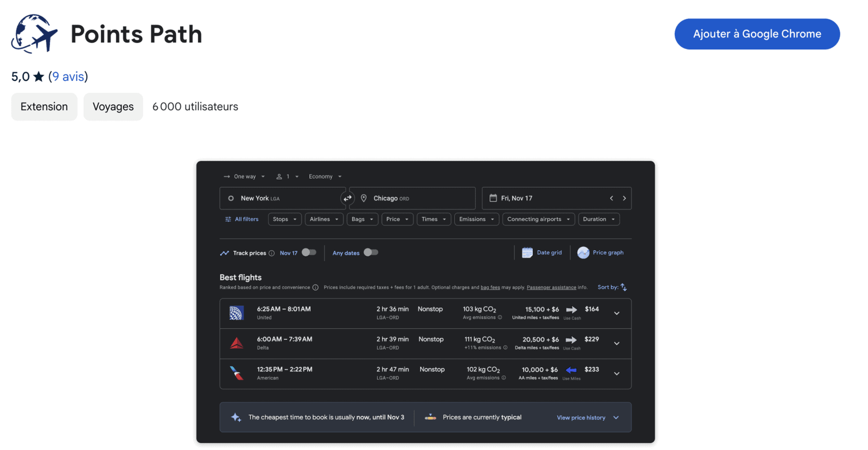Open the Stops filter dropdown

[x=285, y=219]
